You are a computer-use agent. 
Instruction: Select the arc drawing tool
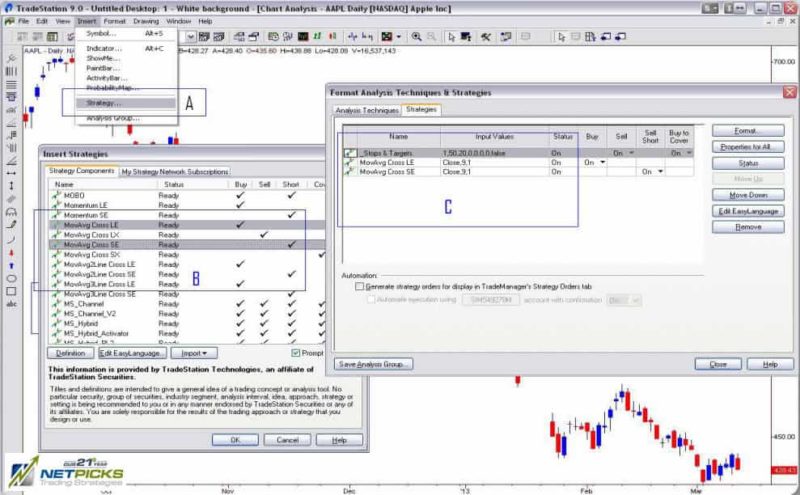[11, 240]
